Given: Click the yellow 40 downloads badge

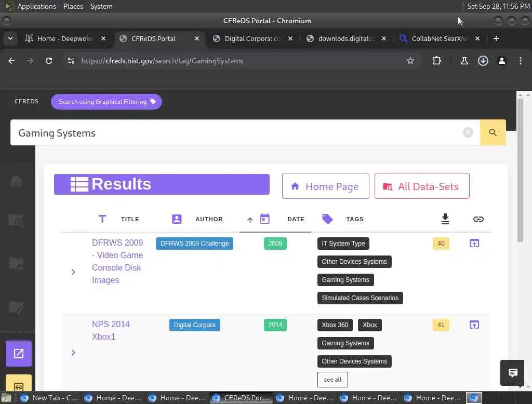Looking at the screenshot, I should 441,244.
